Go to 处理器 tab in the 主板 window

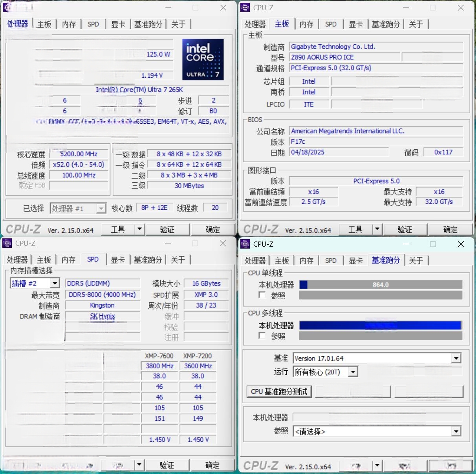pyautogui.click(x=255, y=24)
